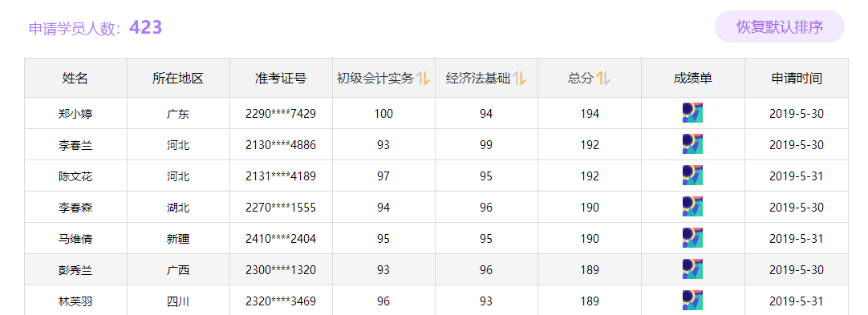
Task: Open 李春森's score sheet thumbnail
Action: coord(692,207)
